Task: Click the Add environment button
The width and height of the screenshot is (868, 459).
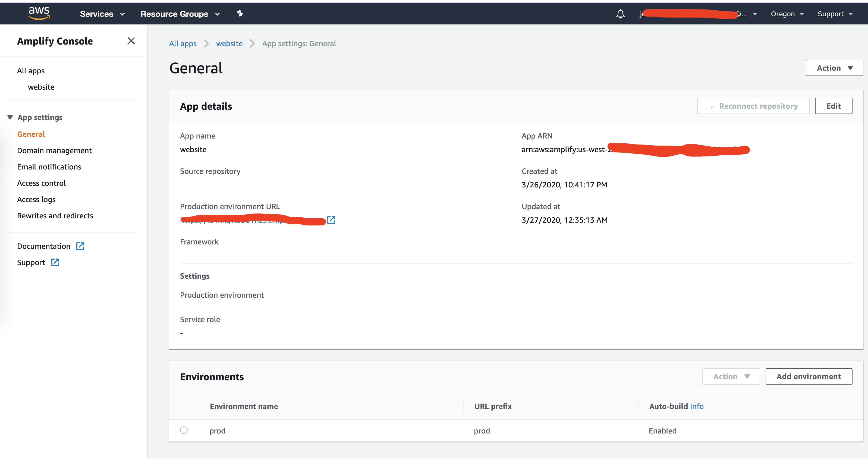Action: coord(809,376)
